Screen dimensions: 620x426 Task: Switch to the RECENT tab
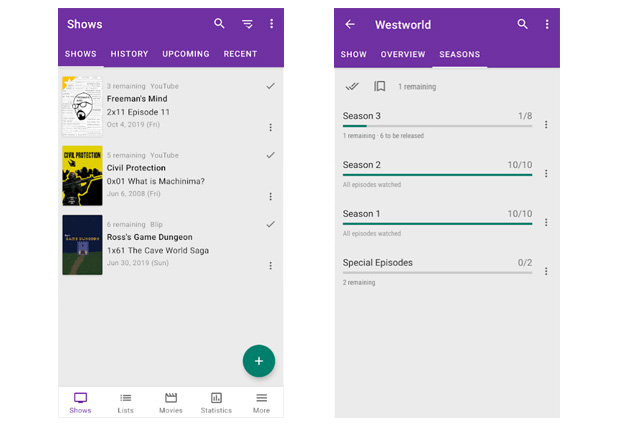pos(240,54)
